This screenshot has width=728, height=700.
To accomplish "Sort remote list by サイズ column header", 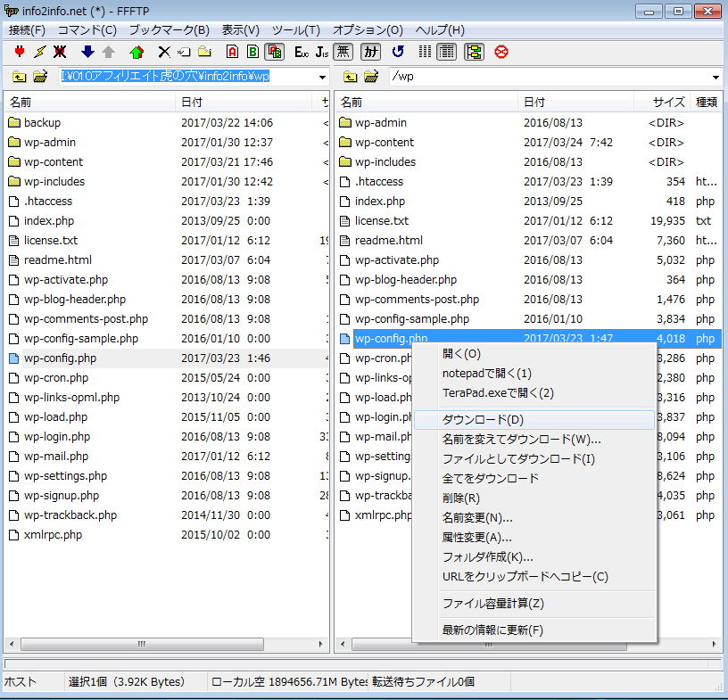I will pyautogui.click(x=662, y=103).
